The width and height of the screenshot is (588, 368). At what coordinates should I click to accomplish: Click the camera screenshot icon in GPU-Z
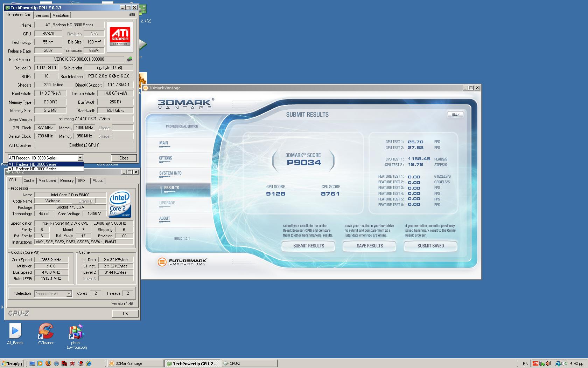coord(132,15)
